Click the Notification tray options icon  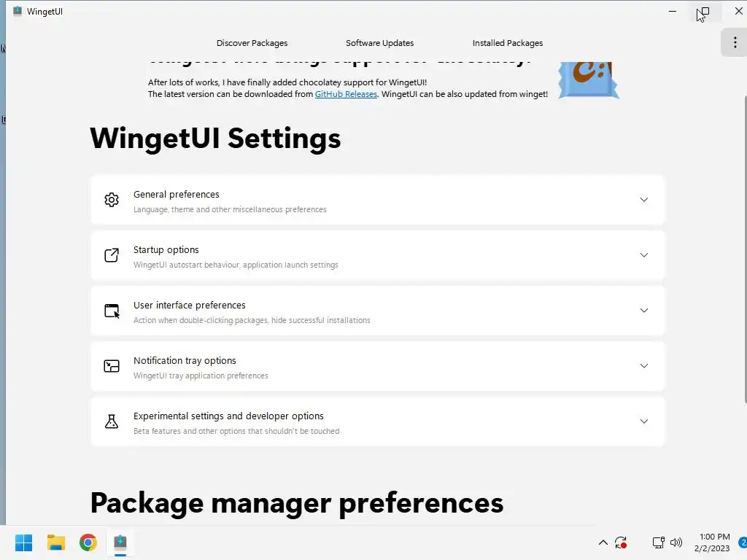pos(112,366)
